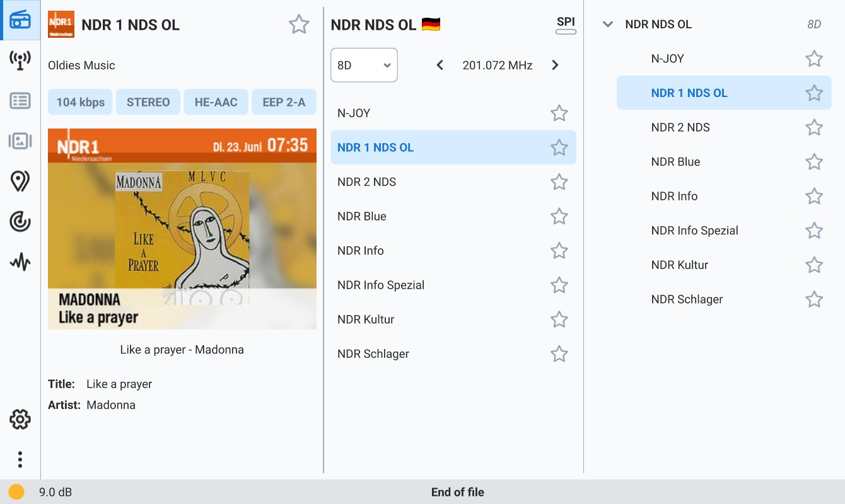This screenshot has height=504, width=845.
Task: Select N-JOY in the right tree
Action: click(724, 59)
